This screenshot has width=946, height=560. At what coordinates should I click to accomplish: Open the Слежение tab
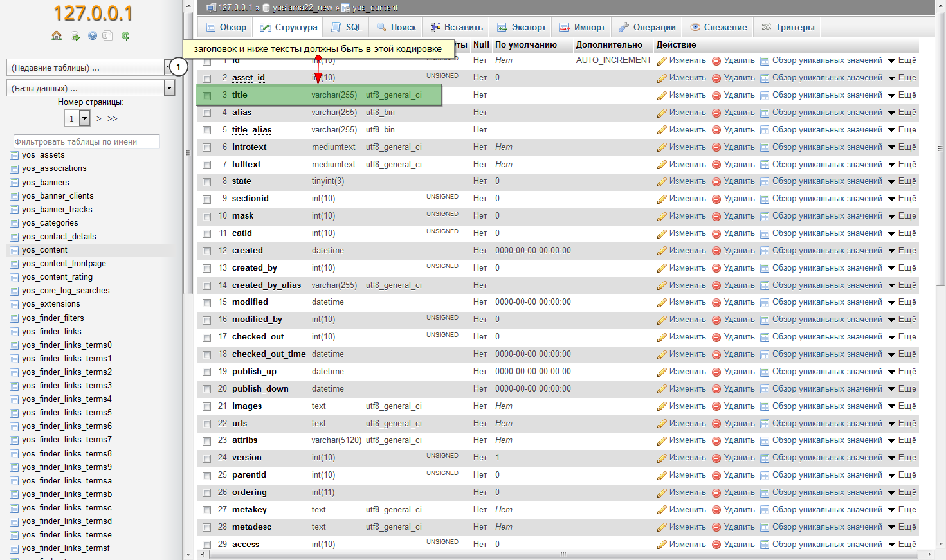coord(718,27)
